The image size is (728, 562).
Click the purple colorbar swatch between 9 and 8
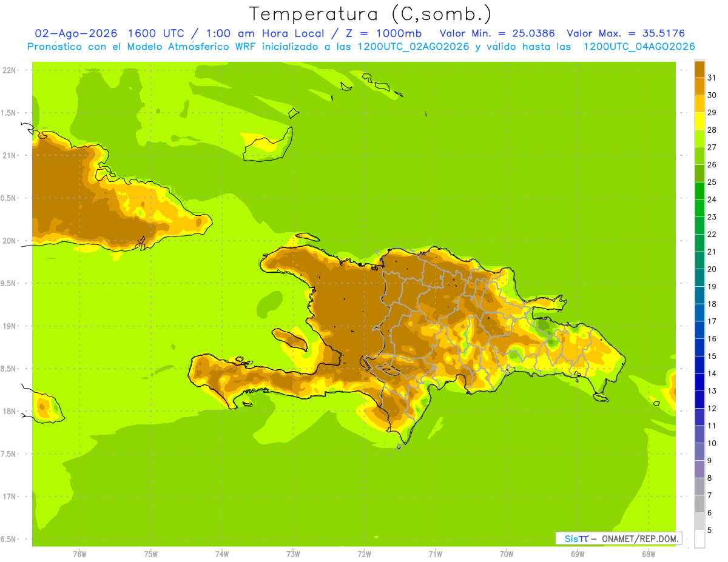(699, 469)
